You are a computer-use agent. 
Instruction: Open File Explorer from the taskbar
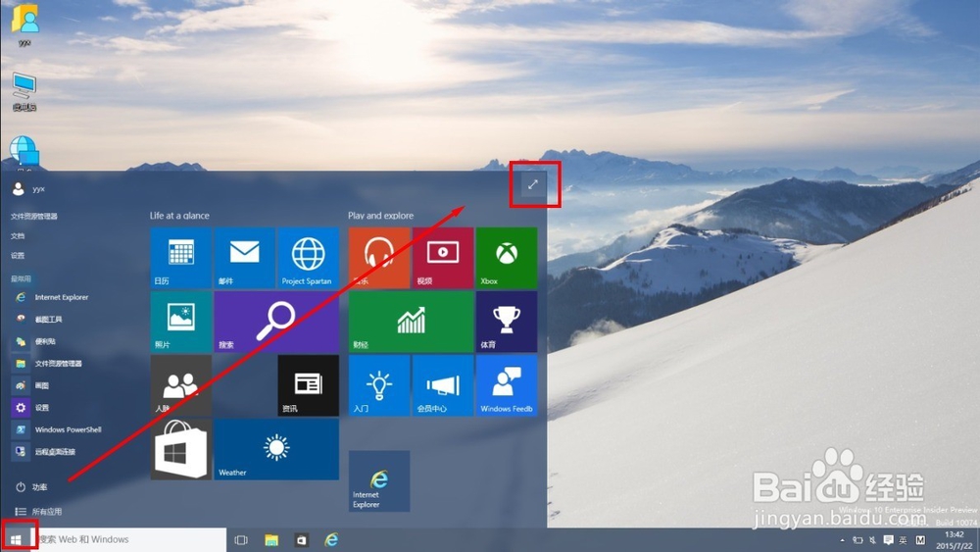tap(271, 540)
